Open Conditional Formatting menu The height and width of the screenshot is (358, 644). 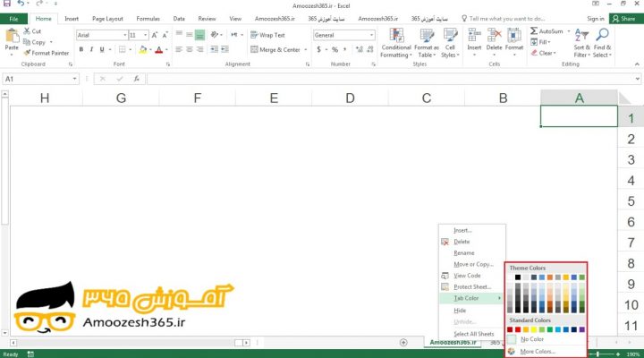tap(396, 43)
